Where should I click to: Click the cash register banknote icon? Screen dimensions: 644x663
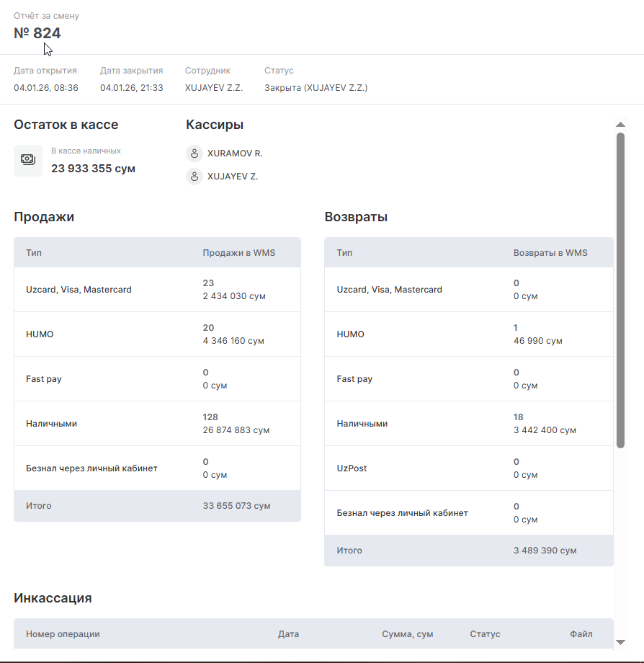(x=28, y=160)
